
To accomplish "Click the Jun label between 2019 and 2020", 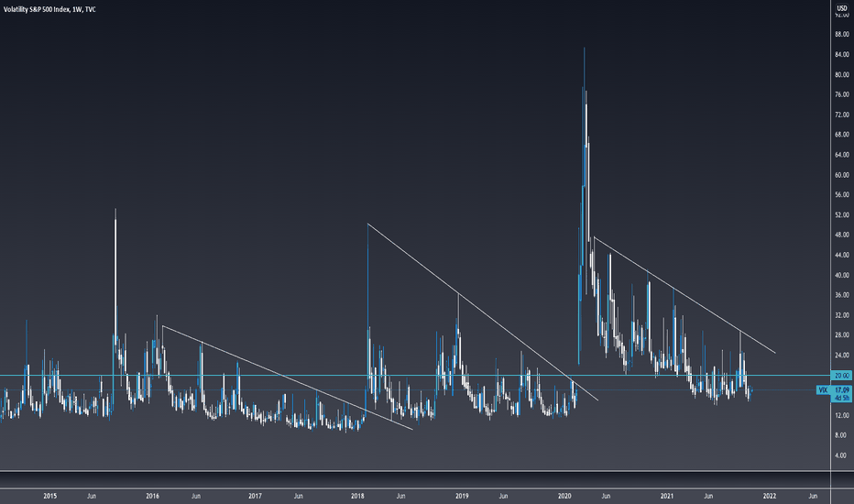I will 504,496.
